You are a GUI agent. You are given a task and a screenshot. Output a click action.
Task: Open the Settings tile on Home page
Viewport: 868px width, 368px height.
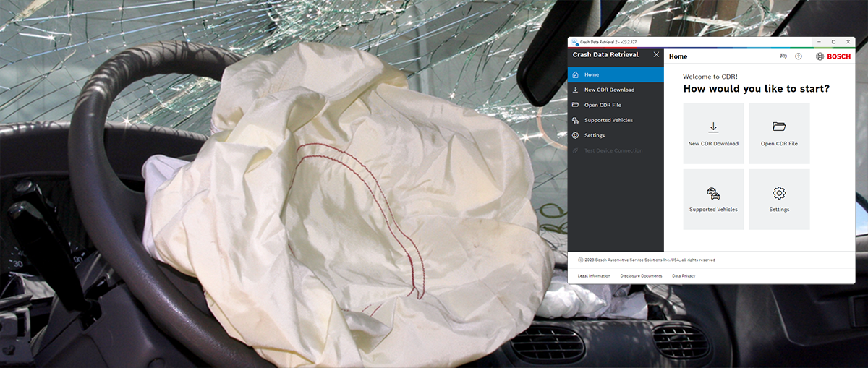(x=779, y=200)
